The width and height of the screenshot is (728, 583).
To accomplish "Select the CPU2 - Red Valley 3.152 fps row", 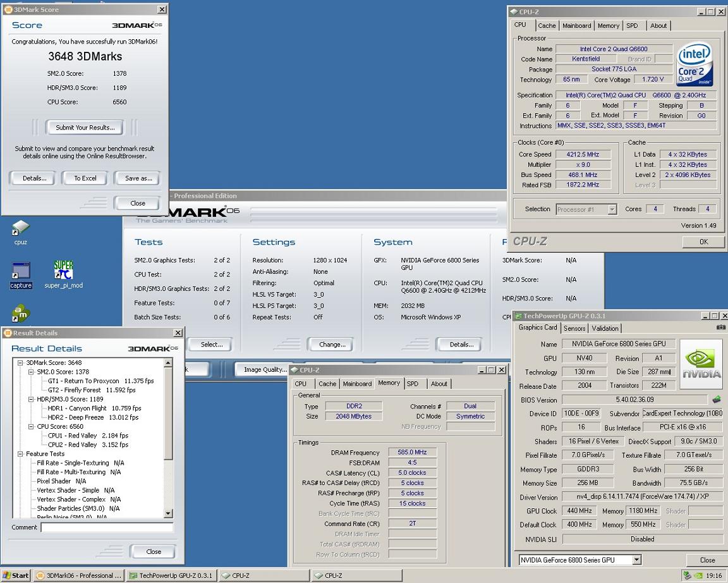I will pos(88,445).
